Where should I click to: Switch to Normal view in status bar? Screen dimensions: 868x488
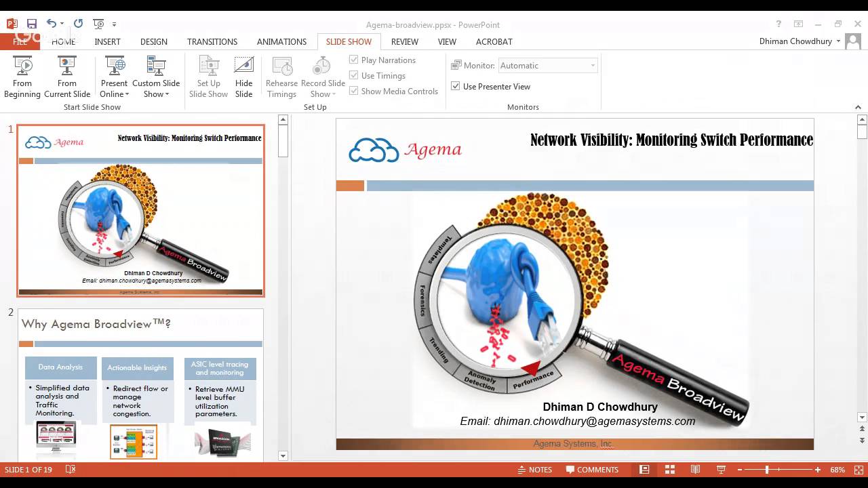(x=644, y=469)
